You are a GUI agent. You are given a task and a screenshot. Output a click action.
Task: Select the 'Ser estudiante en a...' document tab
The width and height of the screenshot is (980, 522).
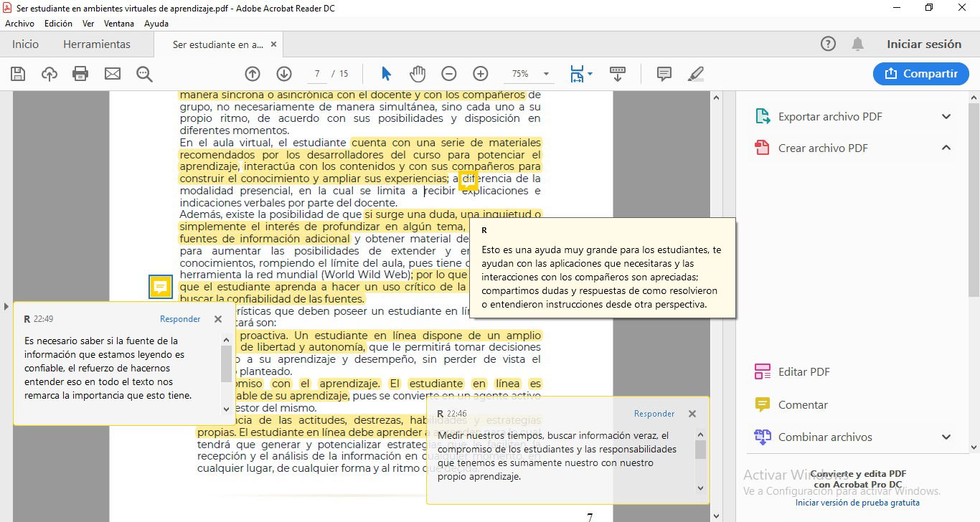(x=218, y=44)
